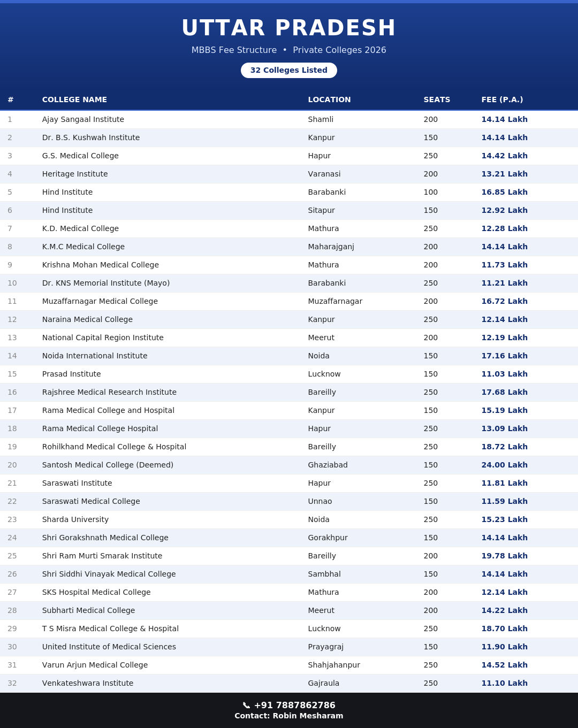The width and height of the screenshot is (578, 728).
Task: Click the 'UTTAR PRADESH' title
Action: (x=289, y=28)
